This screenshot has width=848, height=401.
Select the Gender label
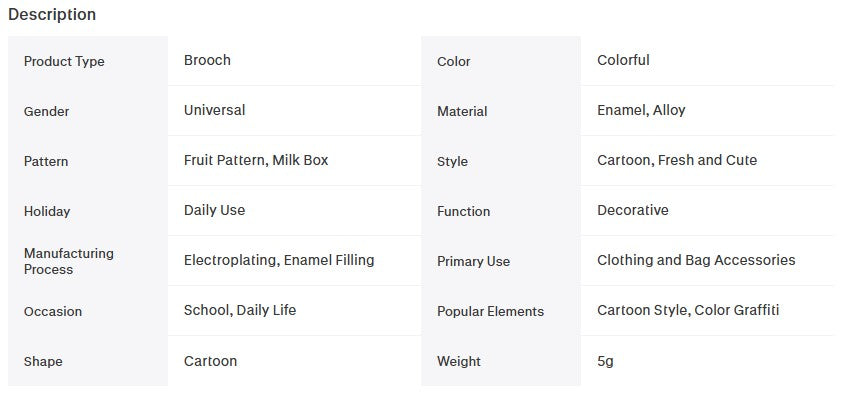click(x=47, y=111)
